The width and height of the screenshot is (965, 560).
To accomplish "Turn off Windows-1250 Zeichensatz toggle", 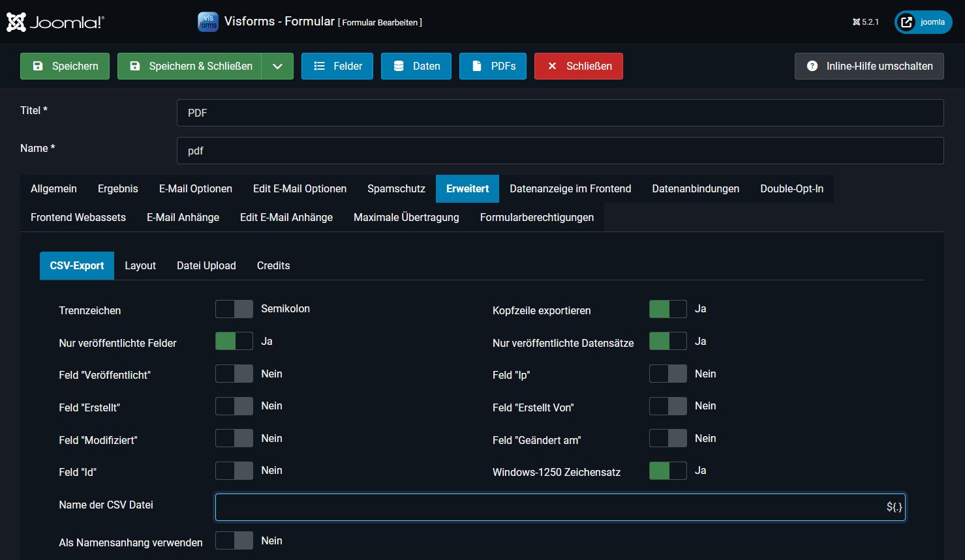I will [667, 471].
